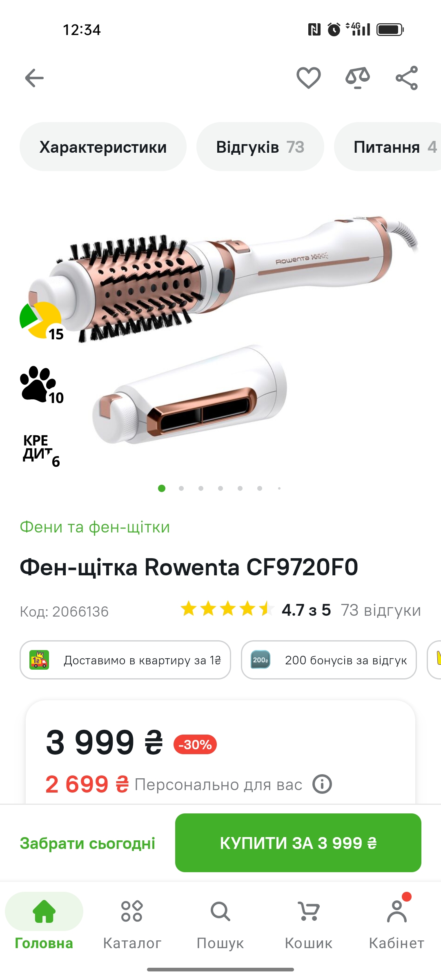This screenshot has width=441, height=980.
Task: Go back using the arrow icon
Action: [x=34, y=78]
